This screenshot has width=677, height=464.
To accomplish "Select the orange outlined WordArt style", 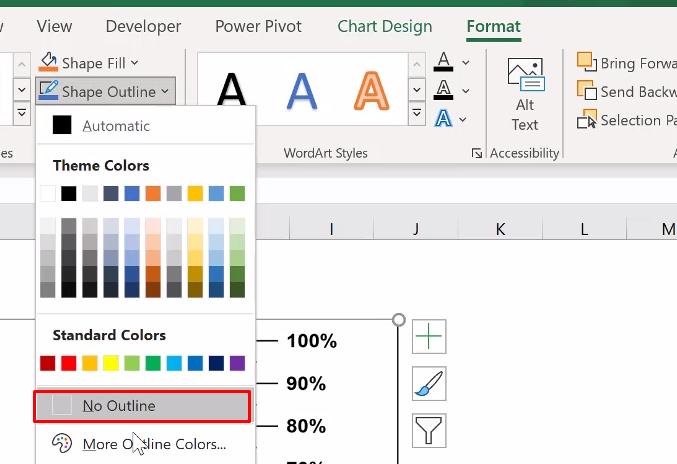I will (x=371, y=92).
